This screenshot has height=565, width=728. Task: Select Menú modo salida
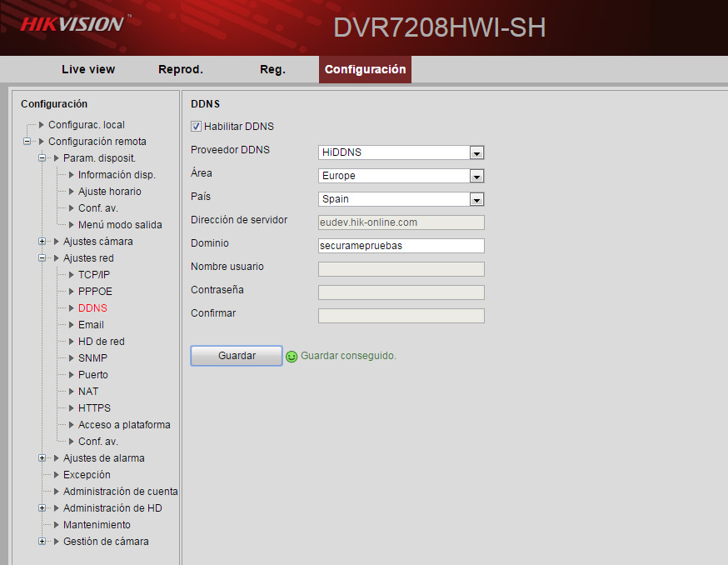click(x=120, y=225)
